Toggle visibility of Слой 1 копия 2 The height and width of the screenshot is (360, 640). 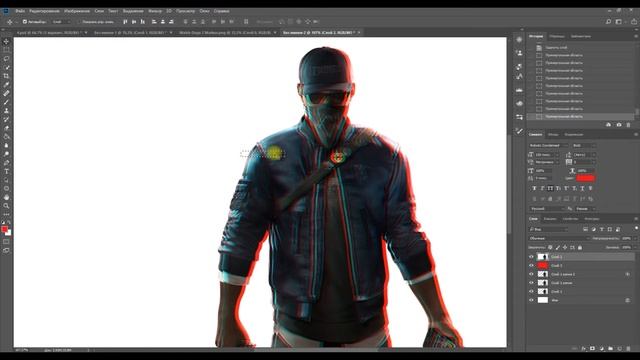pyautogui.click(x=531, y=274)
